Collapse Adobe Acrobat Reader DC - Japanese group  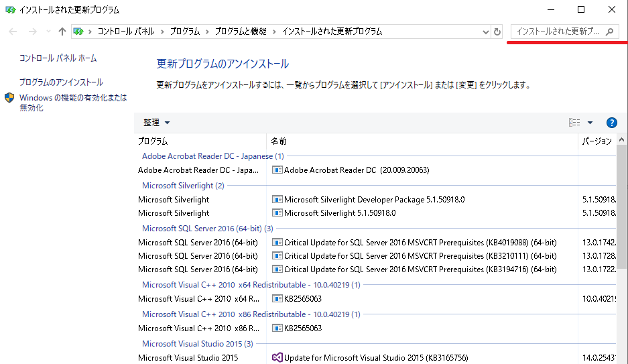click(x=213, y=156)
